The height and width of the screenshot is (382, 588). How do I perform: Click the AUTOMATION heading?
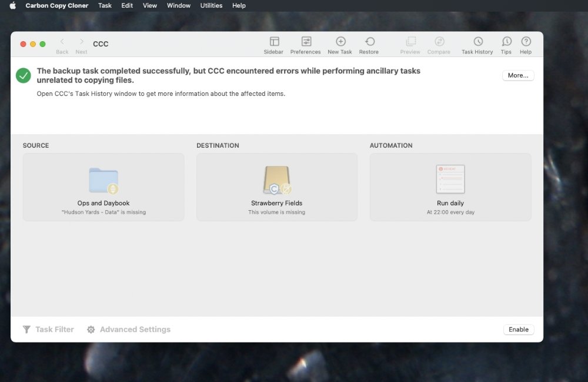391,145
